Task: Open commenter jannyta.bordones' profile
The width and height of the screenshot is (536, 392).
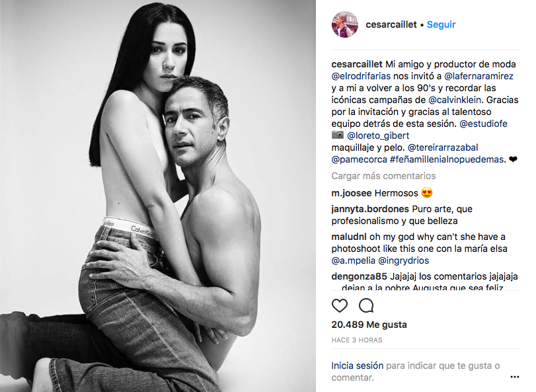Action: click(x=370, y=209)
